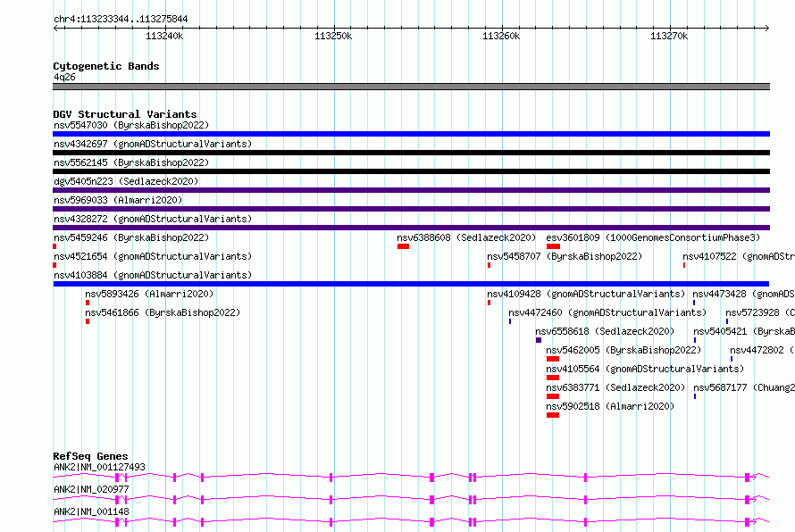Open nsv4328272 gnomAD variant label
795x532 pixels.
[153, 219]
